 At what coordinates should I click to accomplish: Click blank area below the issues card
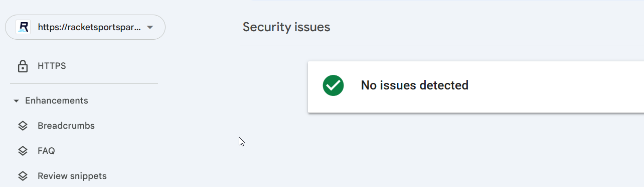(x=451, y=151)
